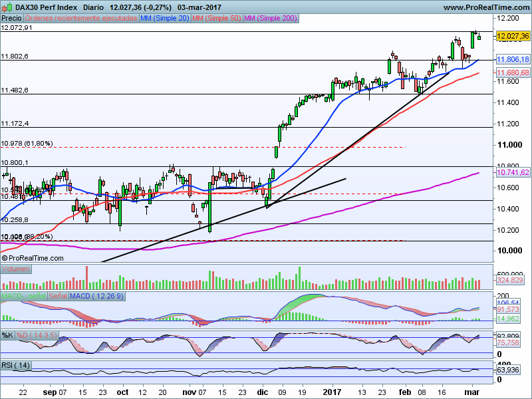532x399 pixels.
Task: Click the mar label on the date axis
Action: [471, 392]
